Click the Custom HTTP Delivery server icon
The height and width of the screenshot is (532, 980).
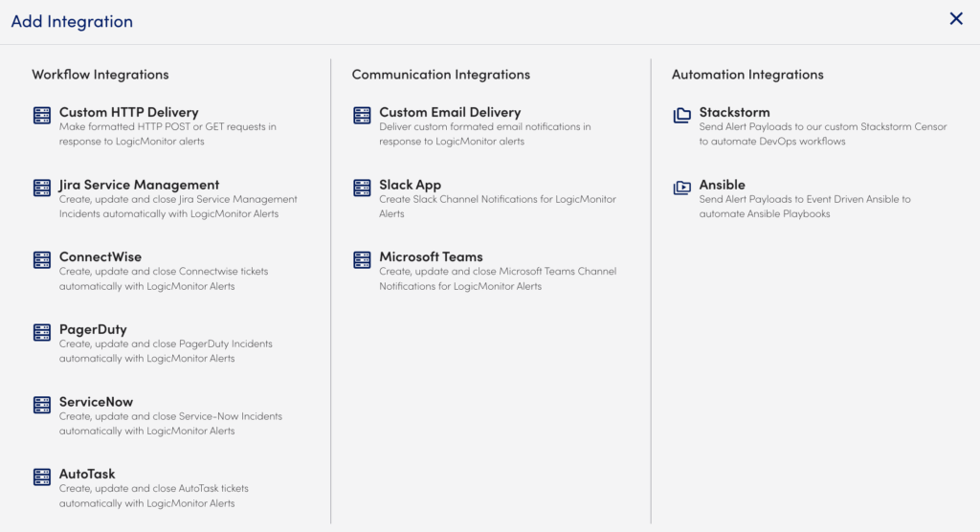coord(41,116)
